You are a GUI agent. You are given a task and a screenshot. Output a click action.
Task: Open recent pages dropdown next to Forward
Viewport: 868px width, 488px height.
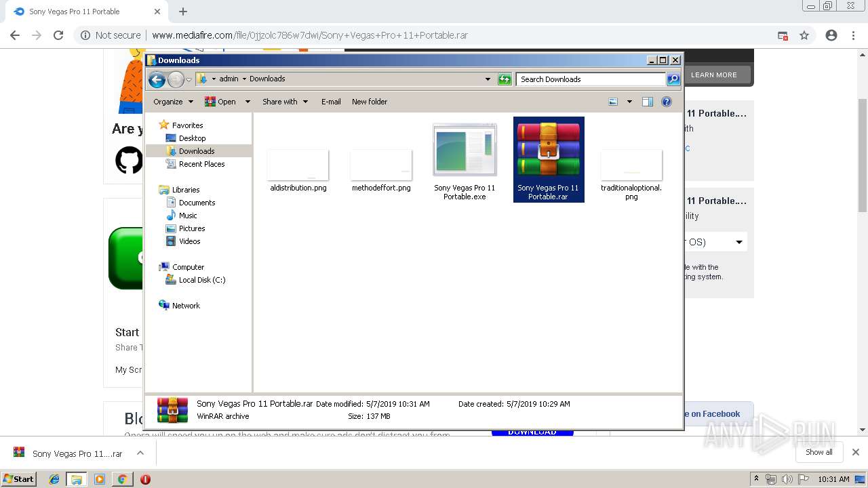(189, 80)
